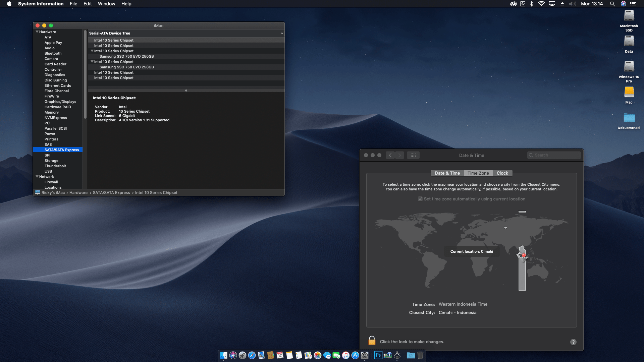
Task: Switch to the Clock tab
Action: click(502, 173)
